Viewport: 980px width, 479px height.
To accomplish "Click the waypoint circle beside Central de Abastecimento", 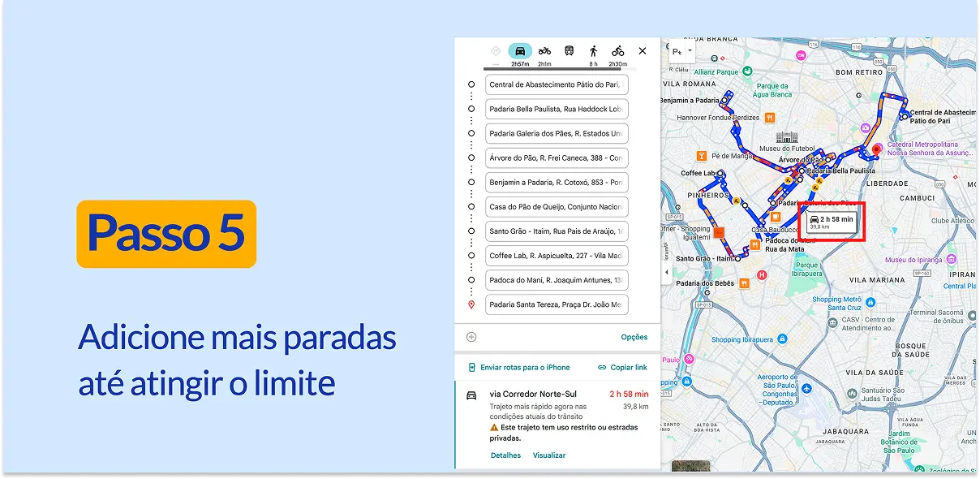I will click(471, 84).
